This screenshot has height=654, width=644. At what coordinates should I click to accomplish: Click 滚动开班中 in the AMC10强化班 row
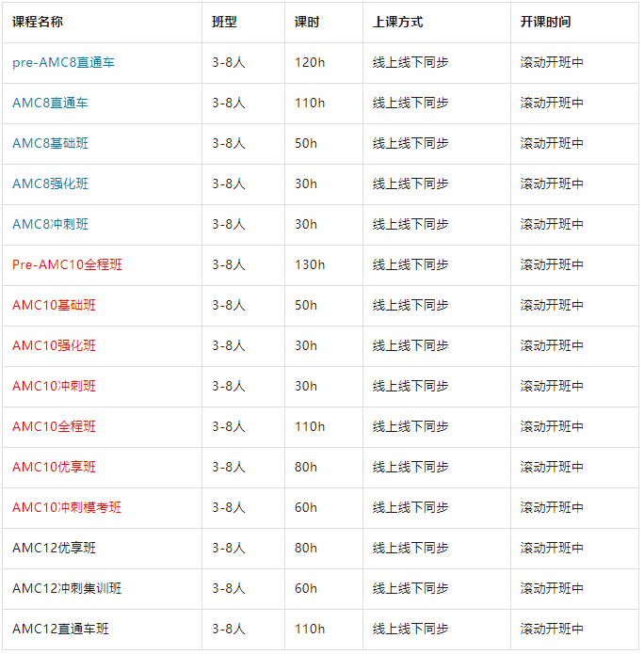click(552, 345)
